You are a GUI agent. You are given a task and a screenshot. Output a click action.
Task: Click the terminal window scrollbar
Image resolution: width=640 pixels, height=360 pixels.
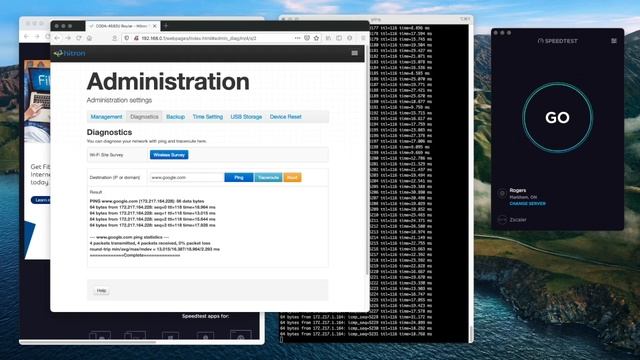click(471, 333)
